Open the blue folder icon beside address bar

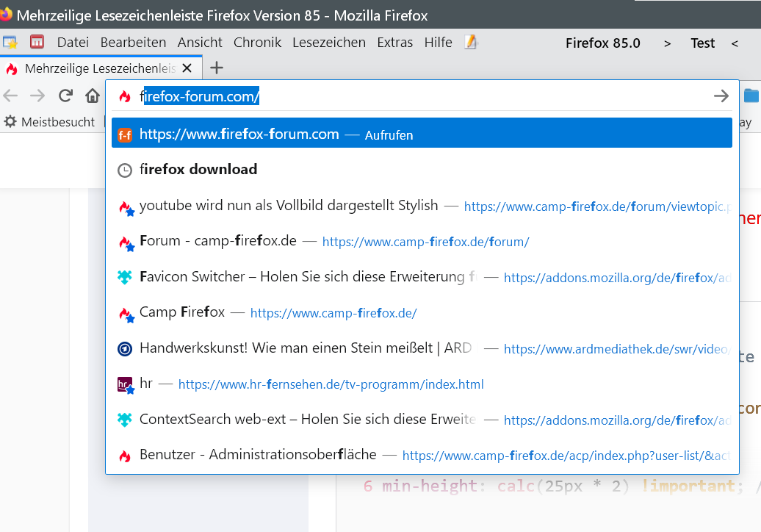point(751,96)
